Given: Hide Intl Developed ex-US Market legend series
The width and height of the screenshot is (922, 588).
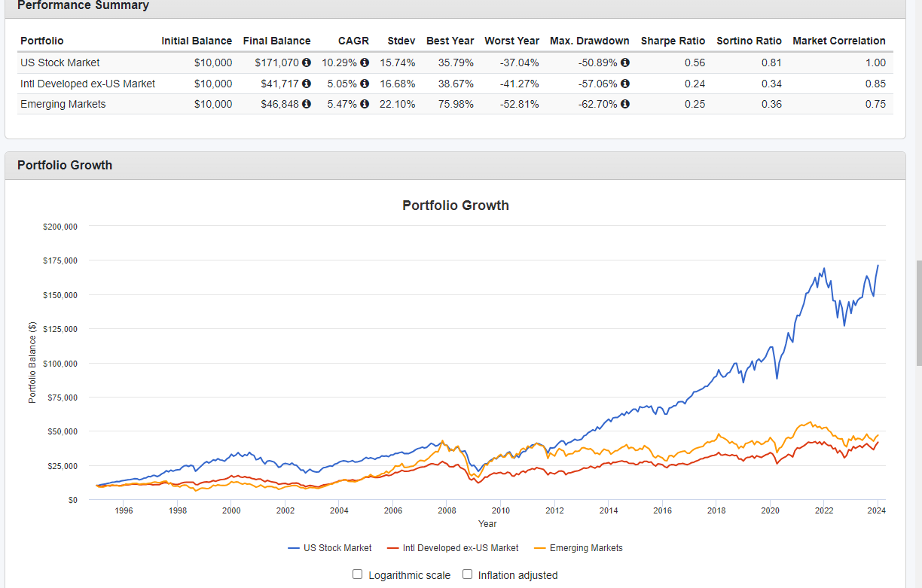Looking at the screenshot, I should click(452, 548).
